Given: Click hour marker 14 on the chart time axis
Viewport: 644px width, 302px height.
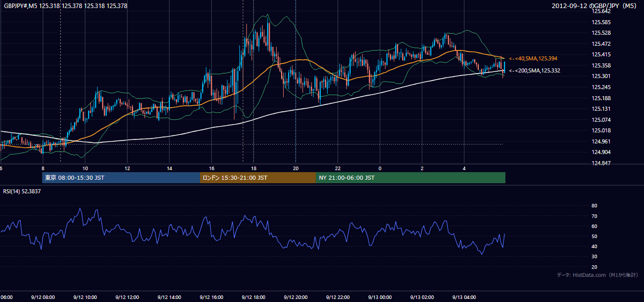Looking at the screenshot, I should point(170,168).
